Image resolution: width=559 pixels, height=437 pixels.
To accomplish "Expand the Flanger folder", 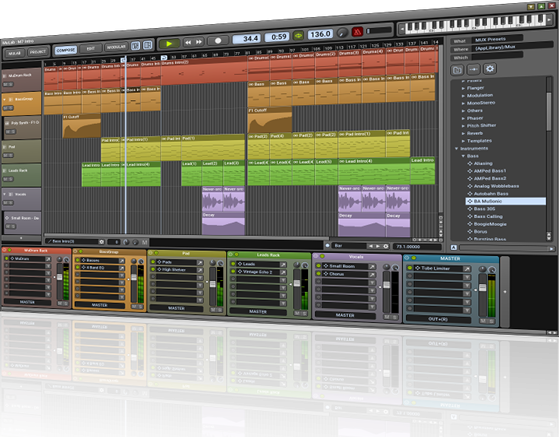I will (463, 88).
